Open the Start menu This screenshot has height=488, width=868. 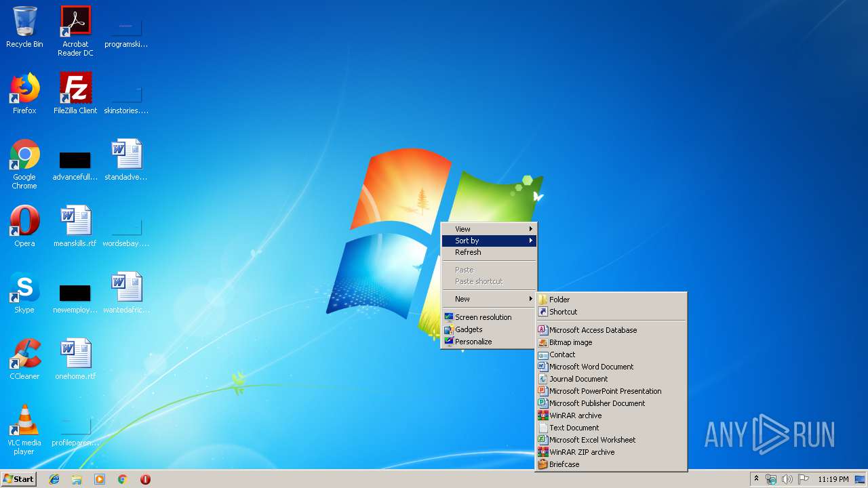click(19, 479)
